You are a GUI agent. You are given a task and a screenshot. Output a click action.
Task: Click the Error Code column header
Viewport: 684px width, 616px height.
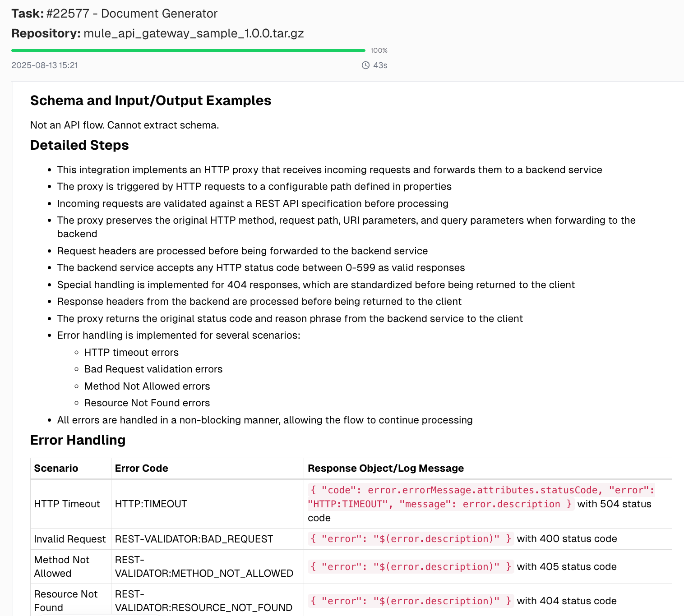141,468
